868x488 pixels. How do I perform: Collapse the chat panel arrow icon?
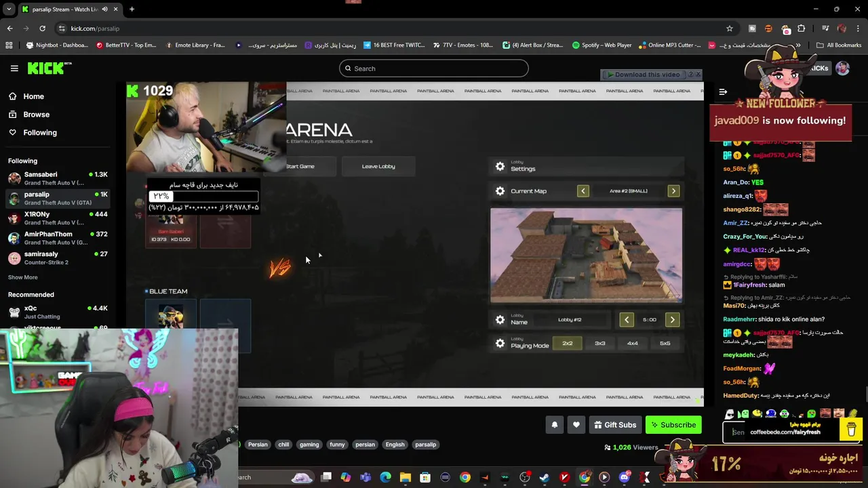[723, 91]
